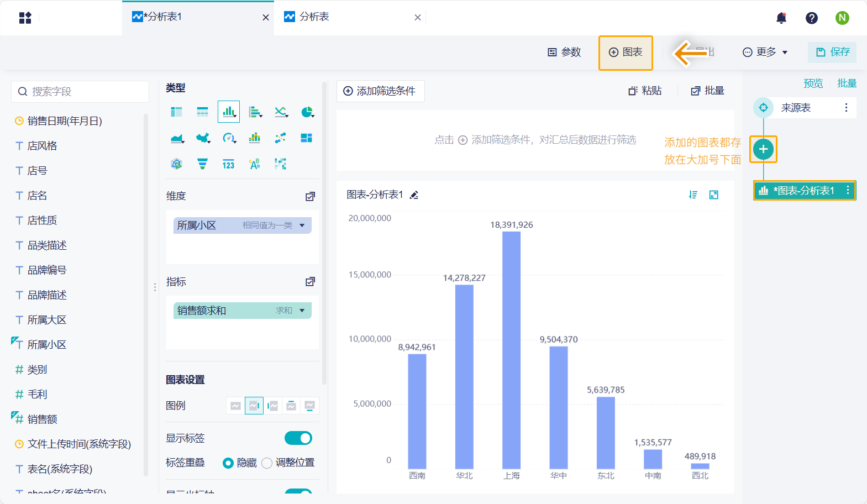Image resolution: width=867 pixels, height=504 pixels.
Task: Open the app grid home icon
Action: coord(25,18)
